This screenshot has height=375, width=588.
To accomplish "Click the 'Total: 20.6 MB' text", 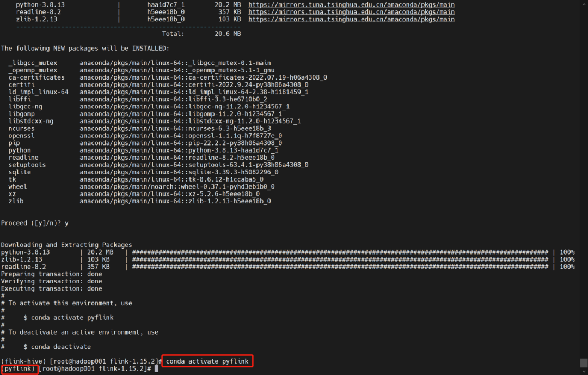I will [x=201, y=34].
